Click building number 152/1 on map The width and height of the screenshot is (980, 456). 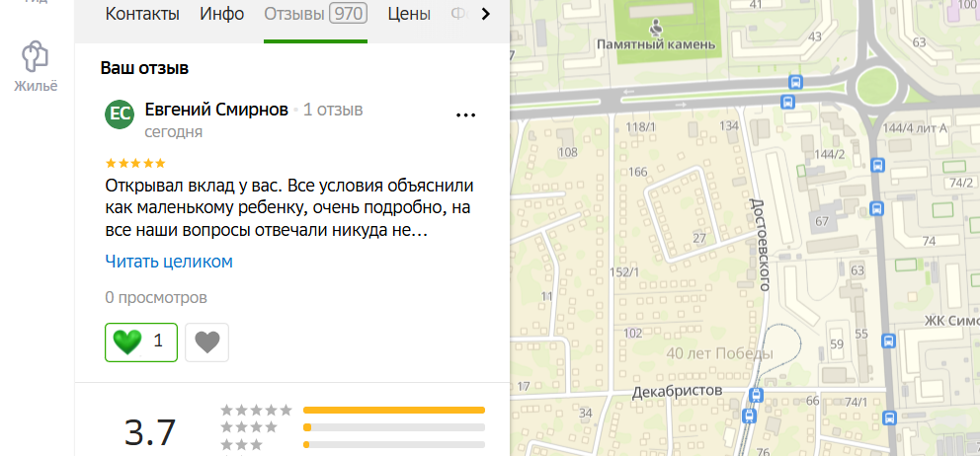624,272
